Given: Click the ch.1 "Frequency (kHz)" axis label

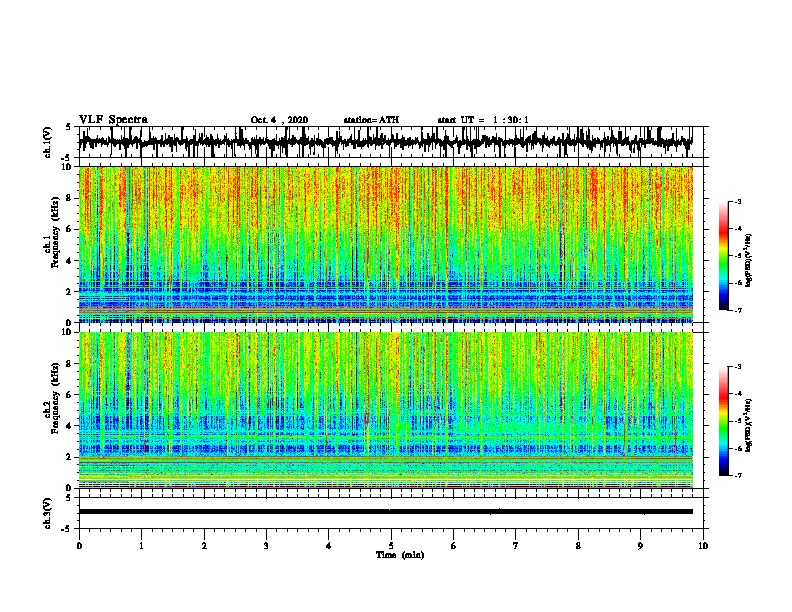Looking at the screenshot, I should click(x=55, y=233).
